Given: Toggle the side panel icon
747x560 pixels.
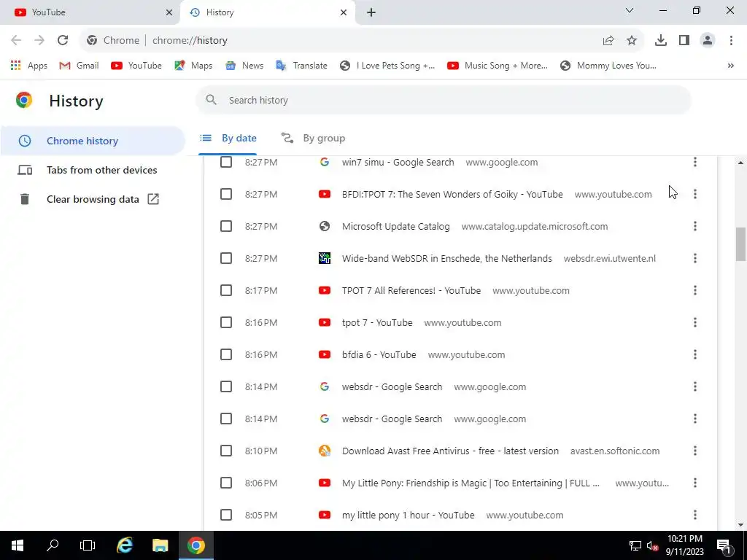Looking at the screenshot, I should pyautogui.click(x=684, y=41).
